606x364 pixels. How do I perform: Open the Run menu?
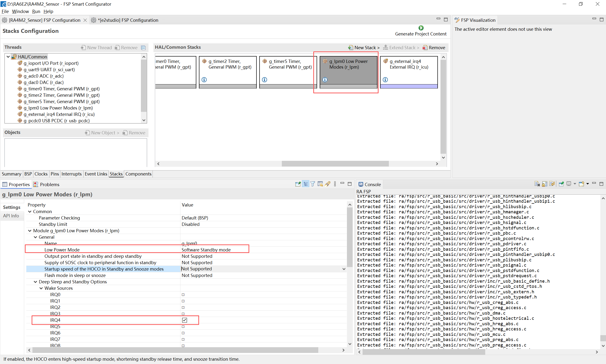pos(36,11)
